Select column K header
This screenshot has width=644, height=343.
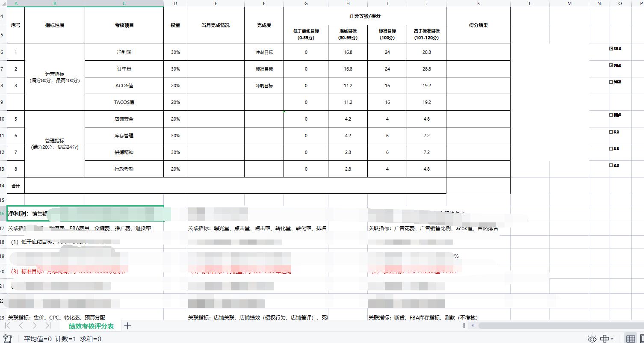[478, 3]
